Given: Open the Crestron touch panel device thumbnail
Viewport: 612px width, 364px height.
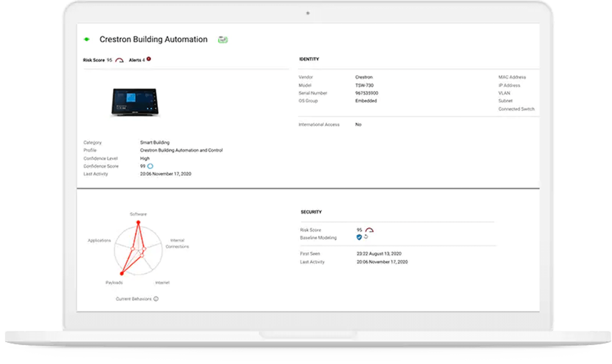Looking at the screenshot, I should coord(135,102).
